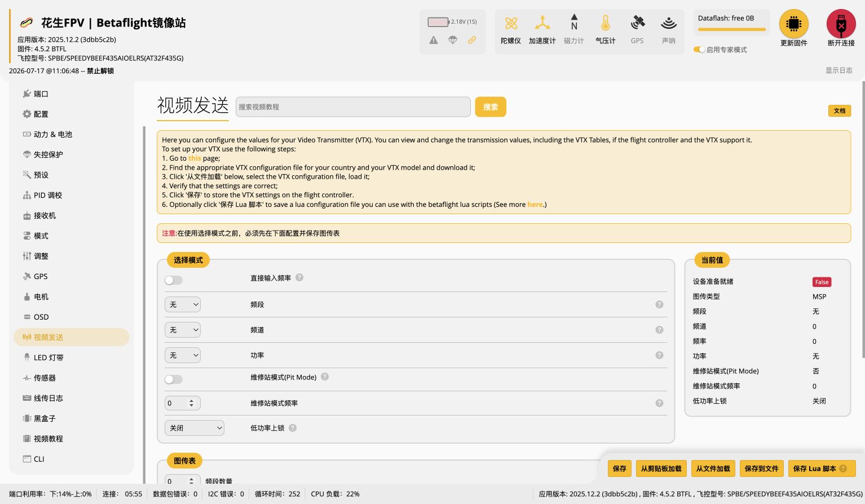
Task: Open the 频段 band dropdown
Action: [183, 304]
